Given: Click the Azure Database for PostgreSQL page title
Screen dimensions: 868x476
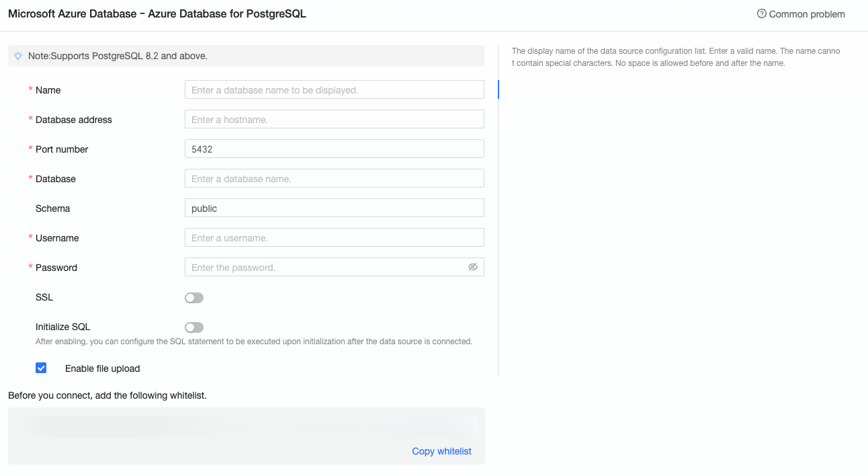Looking at the screenshot, I should click(x=157, y=13).
